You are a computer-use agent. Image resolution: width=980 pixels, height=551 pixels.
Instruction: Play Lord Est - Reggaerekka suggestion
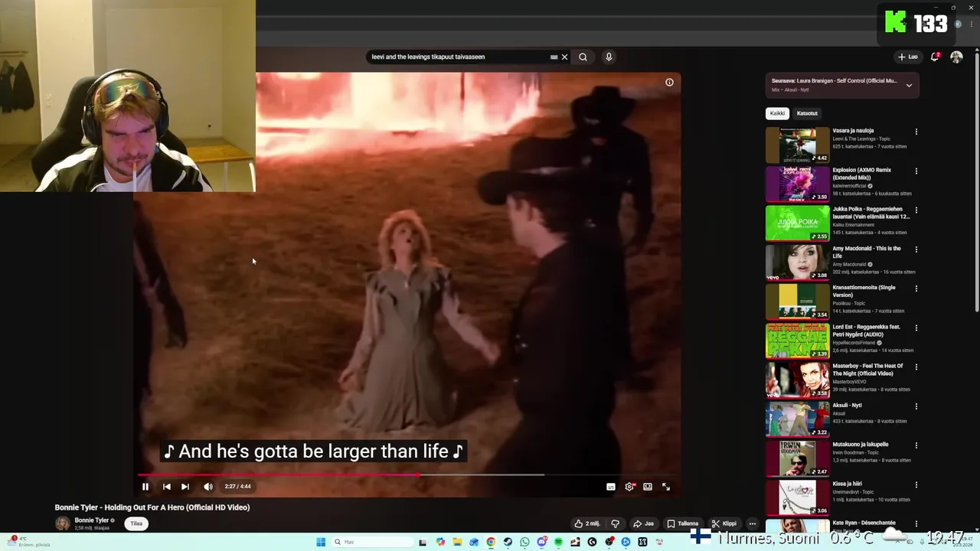tap(797, 341)
